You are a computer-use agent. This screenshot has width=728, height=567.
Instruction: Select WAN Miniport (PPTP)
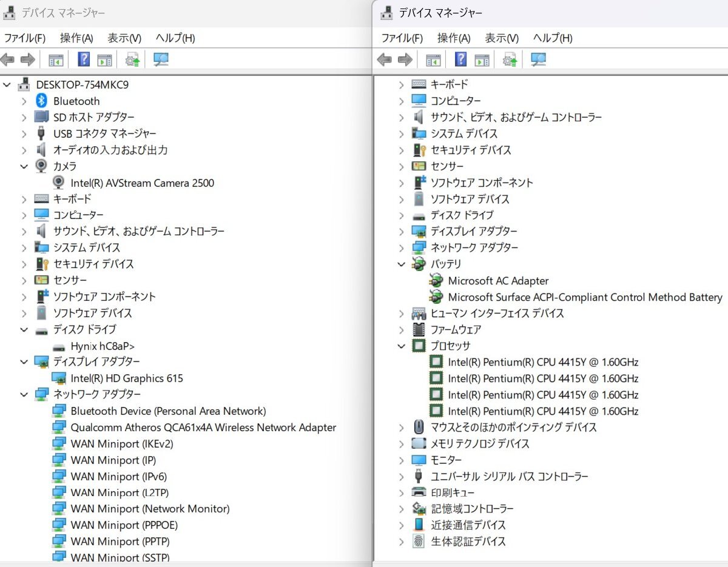[120, 542]
